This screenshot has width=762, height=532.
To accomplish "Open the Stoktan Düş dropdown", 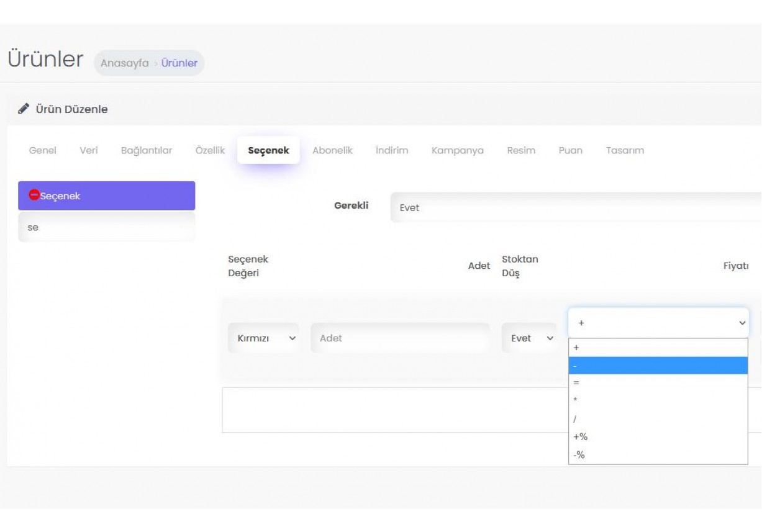I will click(x=529, y=338).
